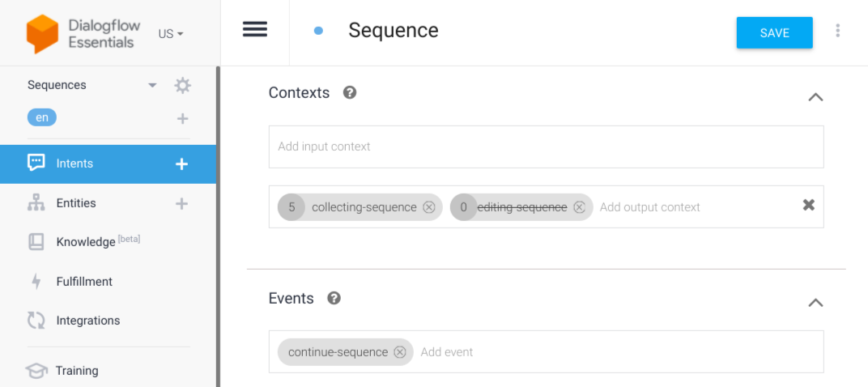Open Events help question icon
868x387 pixels.
334,298
